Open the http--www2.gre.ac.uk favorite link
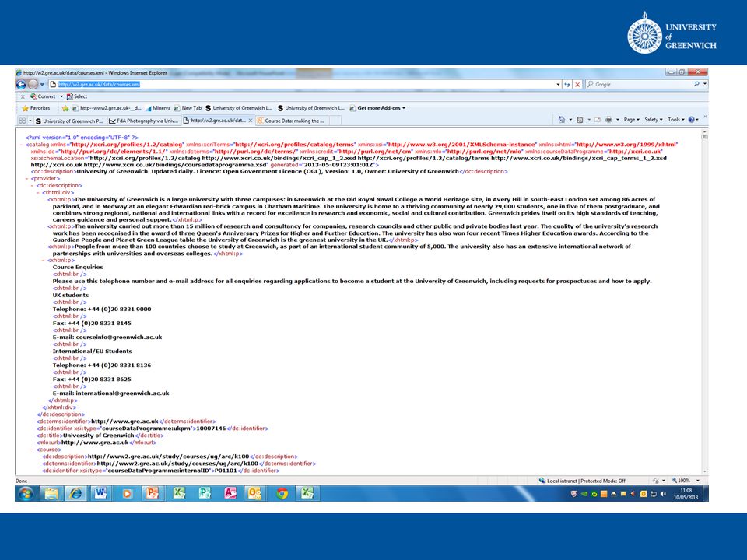Image resolution: width=747 pixels, height=560 pixels. 107,108
